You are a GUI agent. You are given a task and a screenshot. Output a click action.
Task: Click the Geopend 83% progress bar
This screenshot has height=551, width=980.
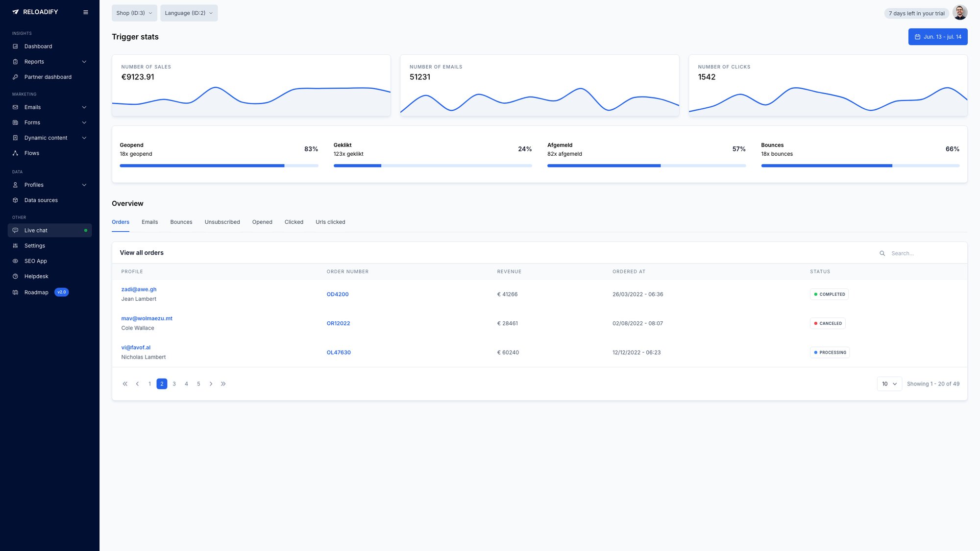[x=219, y=166]
